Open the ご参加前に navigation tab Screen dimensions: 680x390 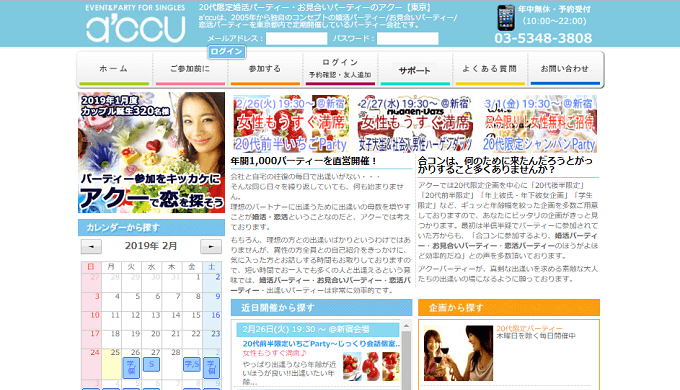(190, 69)
